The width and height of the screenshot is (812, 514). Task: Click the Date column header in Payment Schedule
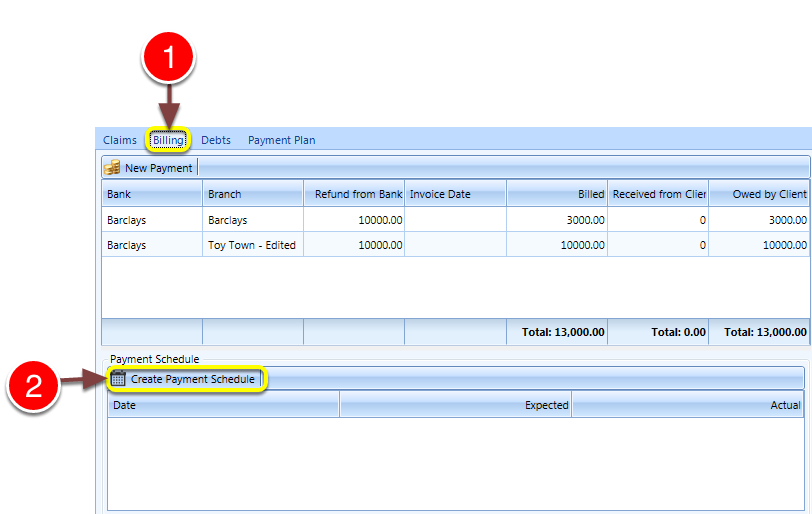point(223,405)
